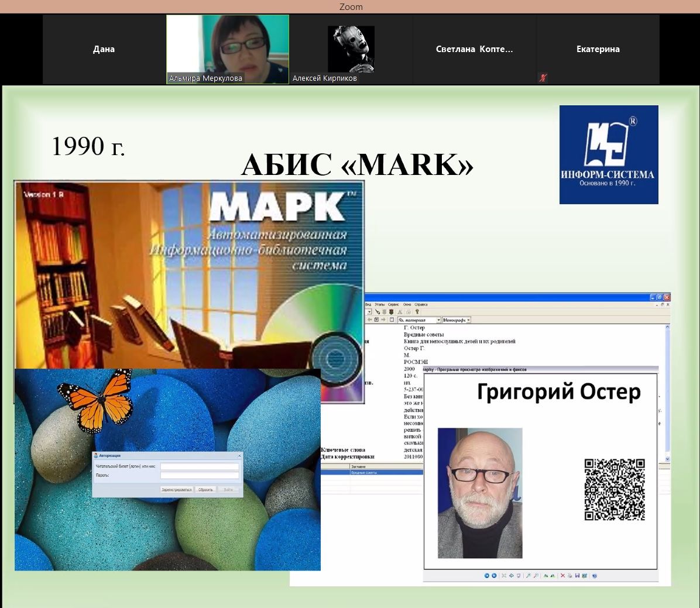The image size is (700, 608).
Task: Select Дана participant tile in Zoom
Action: click(104, 49)
